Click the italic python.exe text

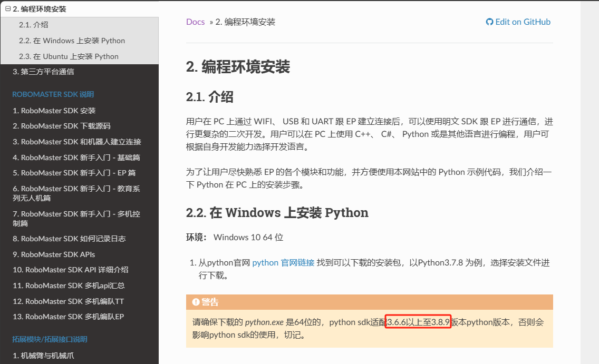tap(264, 322)
